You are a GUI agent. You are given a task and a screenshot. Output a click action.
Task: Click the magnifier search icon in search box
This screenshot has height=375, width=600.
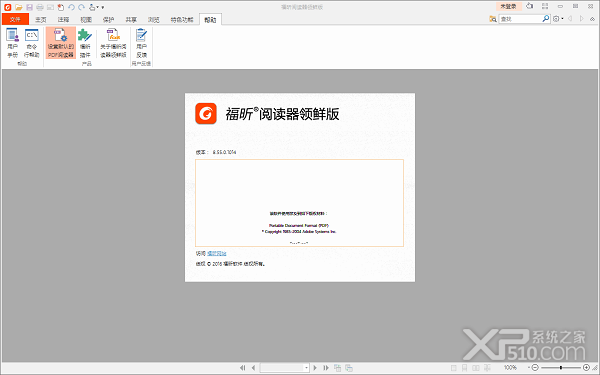point(546,18)
